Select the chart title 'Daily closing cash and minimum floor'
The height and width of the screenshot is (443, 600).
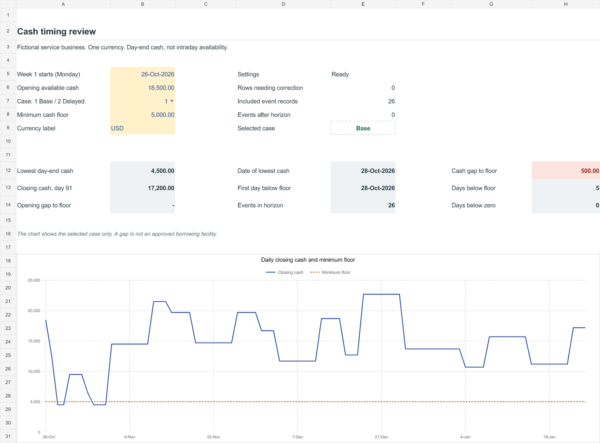[308, 260]
